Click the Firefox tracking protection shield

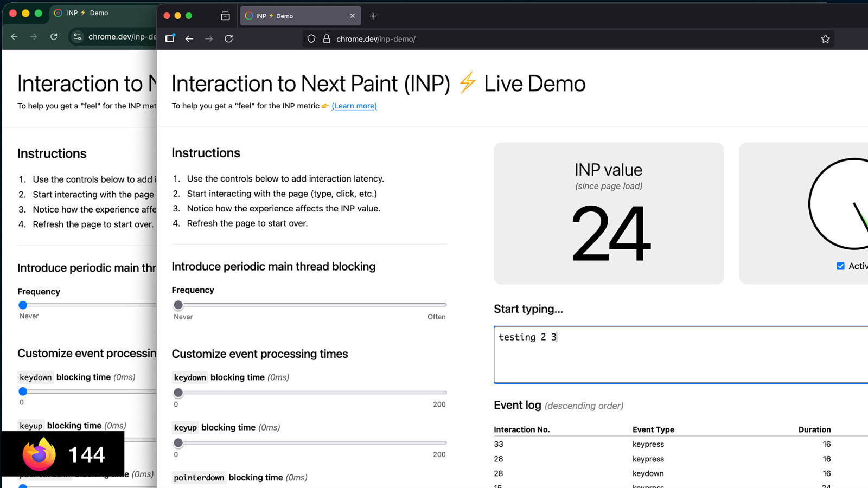click(x=311, y=39)
